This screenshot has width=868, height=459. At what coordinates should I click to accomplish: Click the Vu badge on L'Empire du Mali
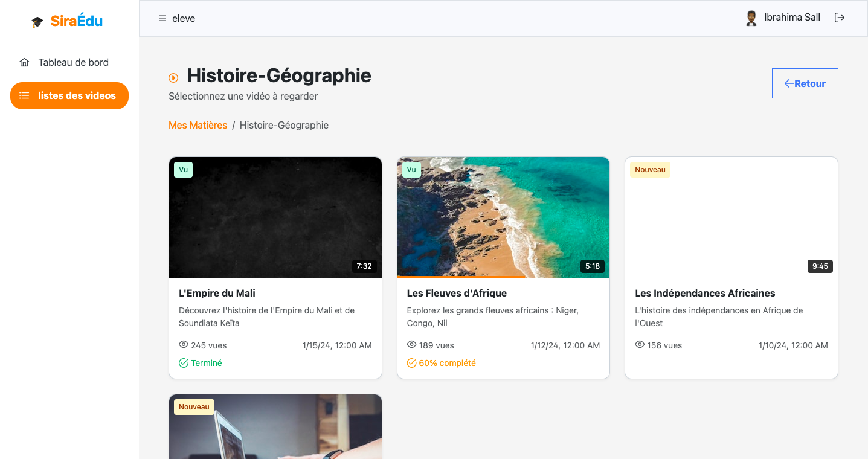(x=183, y=170)
